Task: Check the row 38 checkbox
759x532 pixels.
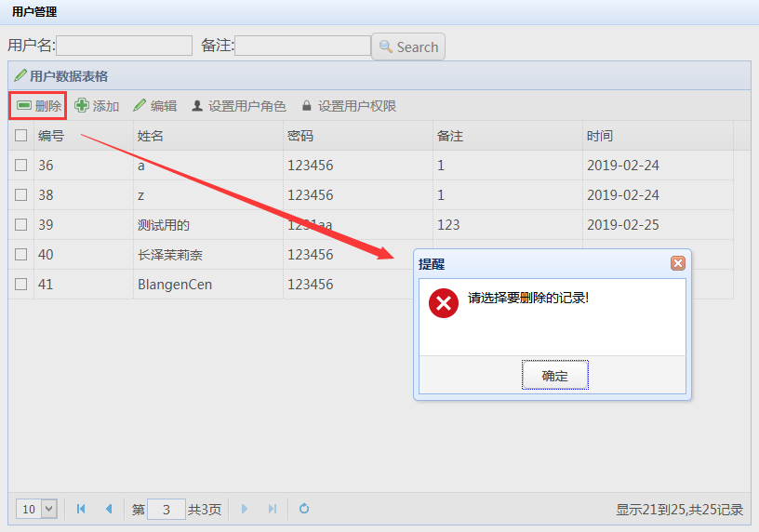Action: (20, 194)
